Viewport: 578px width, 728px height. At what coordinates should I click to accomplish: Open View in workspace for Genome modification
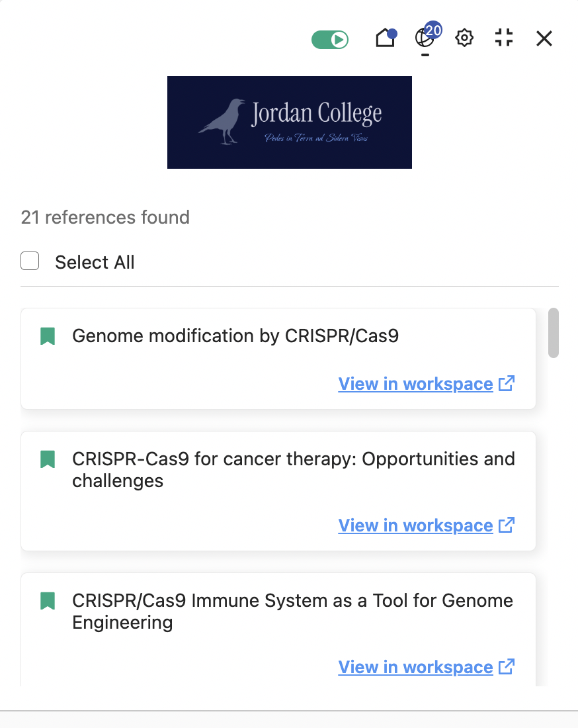click(x=415, y=384)
